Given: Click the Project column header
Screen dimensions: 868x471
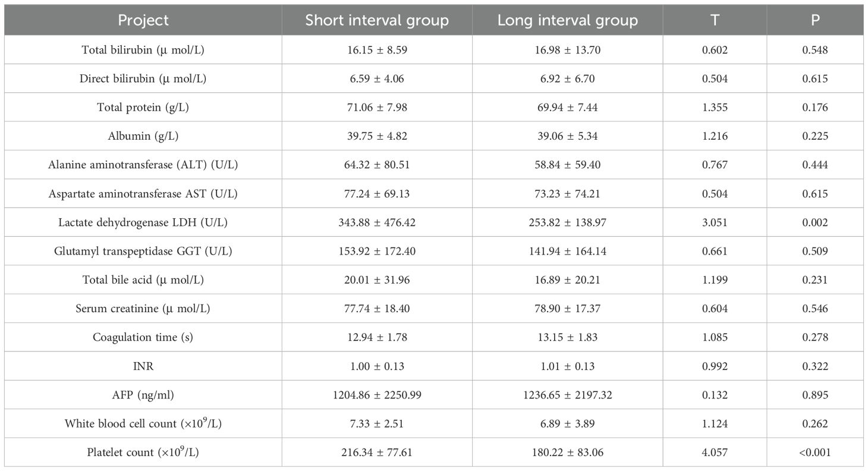Looking at the screenshot, I should click(143, 20).
